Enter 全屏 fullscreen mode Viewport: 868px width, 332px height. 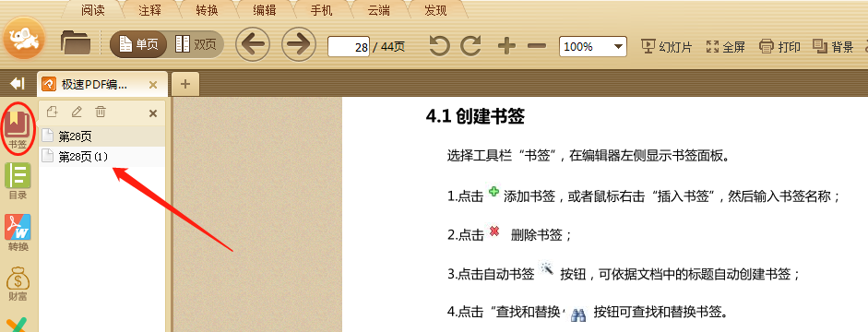[x=726, y=46]
